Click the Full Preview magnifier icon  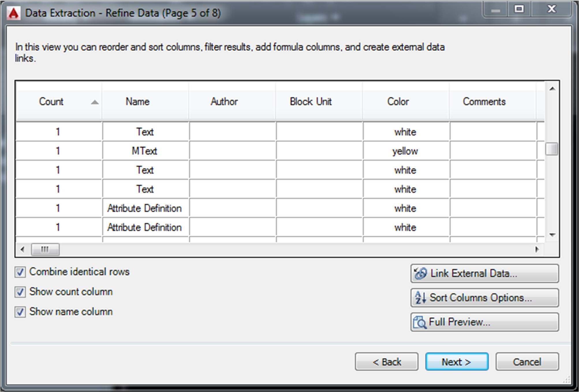[419, 322]
